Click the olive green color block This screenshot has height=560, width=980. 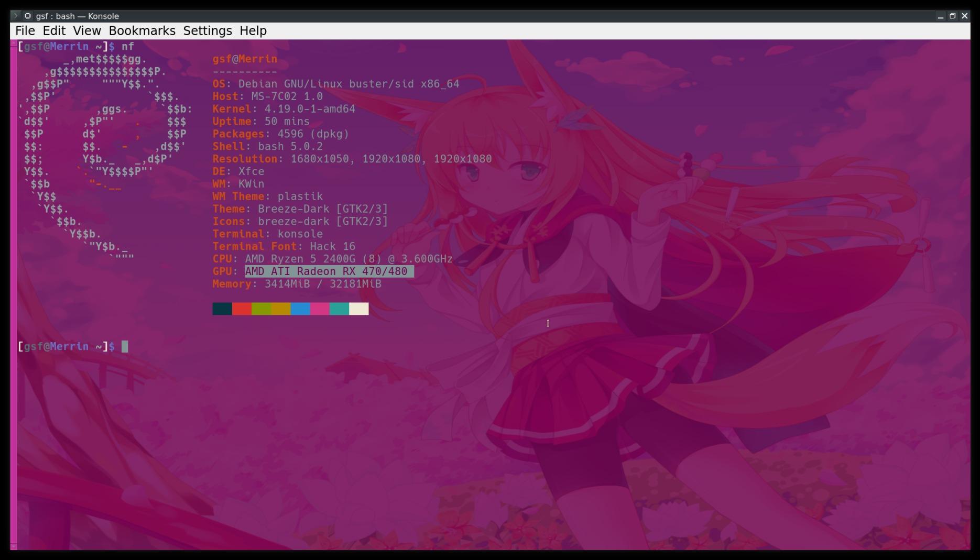pyautogui.click(x=262, y=309)
